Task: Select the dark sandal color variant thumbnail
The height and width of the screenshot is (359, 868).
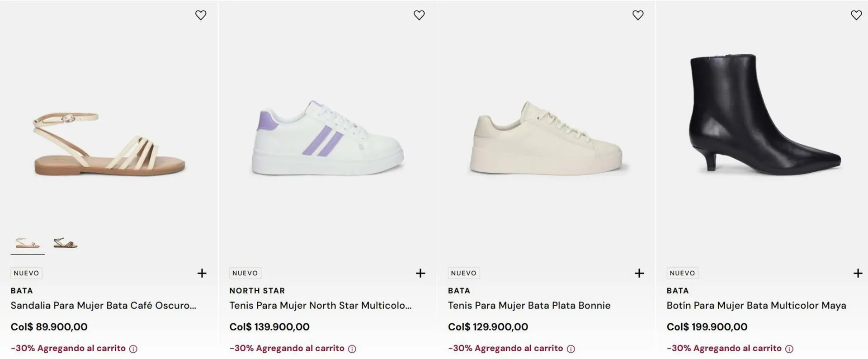Action: (66, 243)
